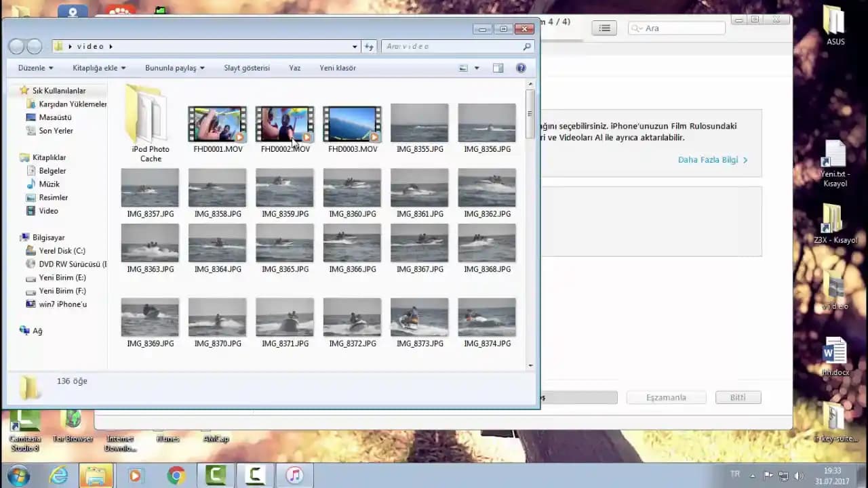The height and width of the screenshot is (488, 868).
Task: Change speaker volume in the system tray
Action: click(800, 474)
